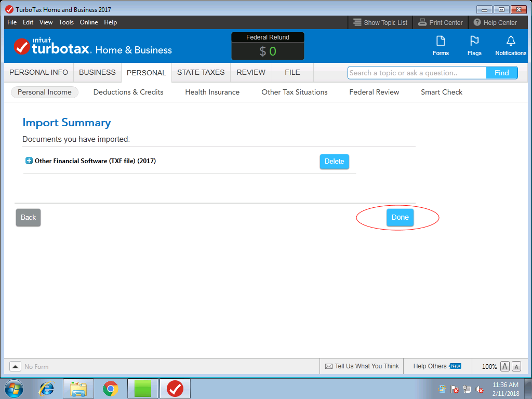Click the 100% zoom level text

pos(489,366)
